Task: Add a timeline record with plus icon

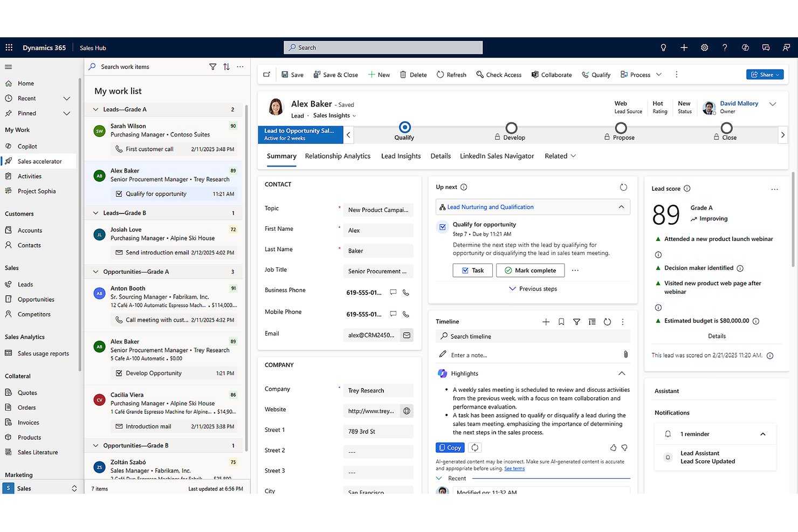Action: [x=546, y=322]
